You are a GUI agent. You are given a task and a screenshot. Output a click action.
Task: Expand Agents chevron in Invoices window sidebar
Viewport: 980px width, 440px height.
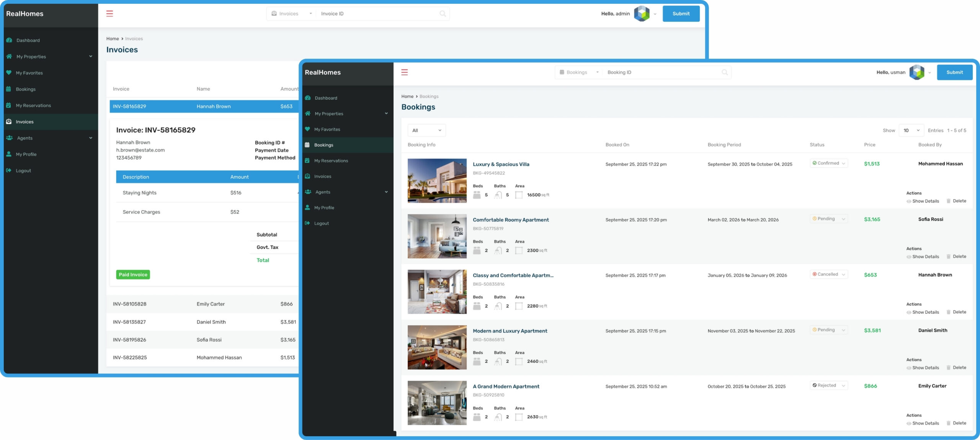(91, 138)
